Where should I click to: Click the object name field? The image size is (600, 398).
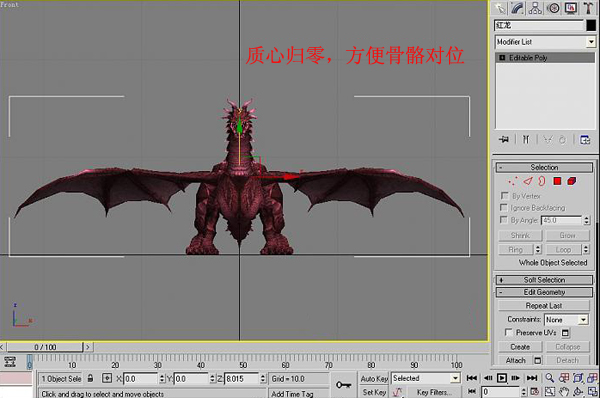[539, 25]
